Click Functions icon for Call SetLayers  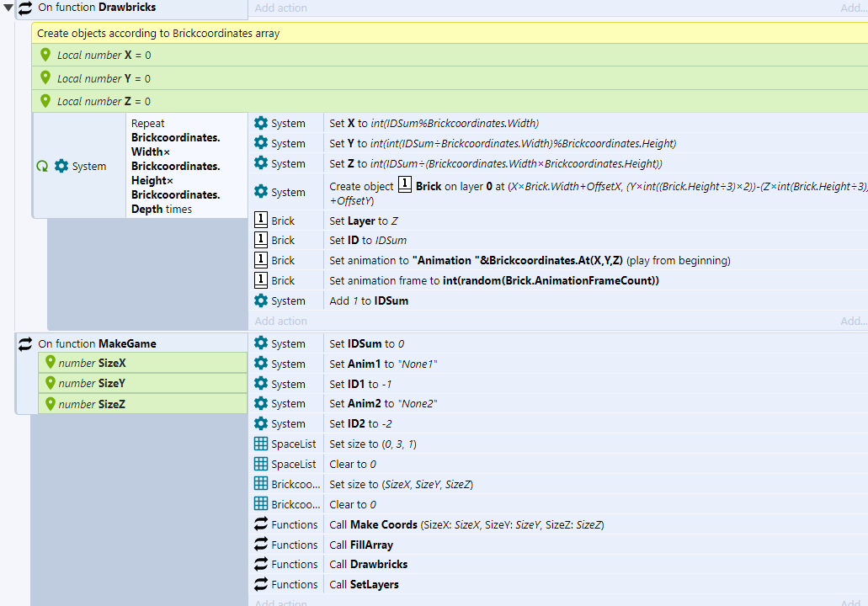point(261,584)
